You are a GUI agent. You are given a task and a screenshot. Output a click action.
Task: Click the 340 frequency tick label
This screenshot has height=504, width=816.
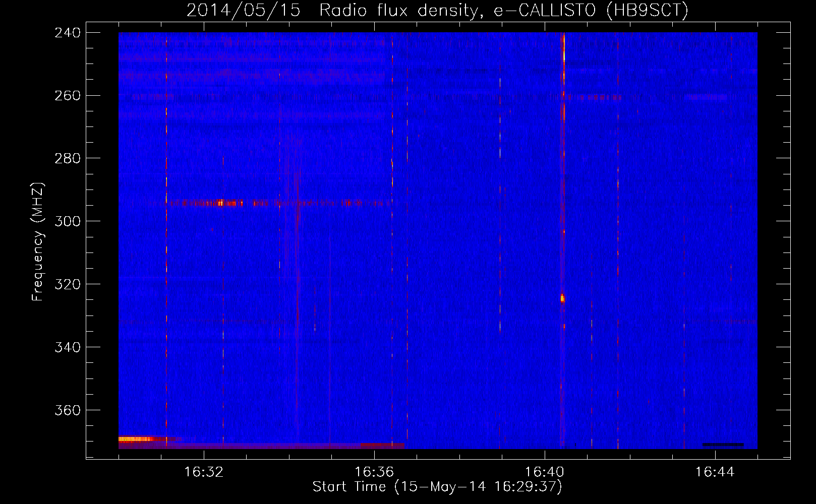point(68,348)
